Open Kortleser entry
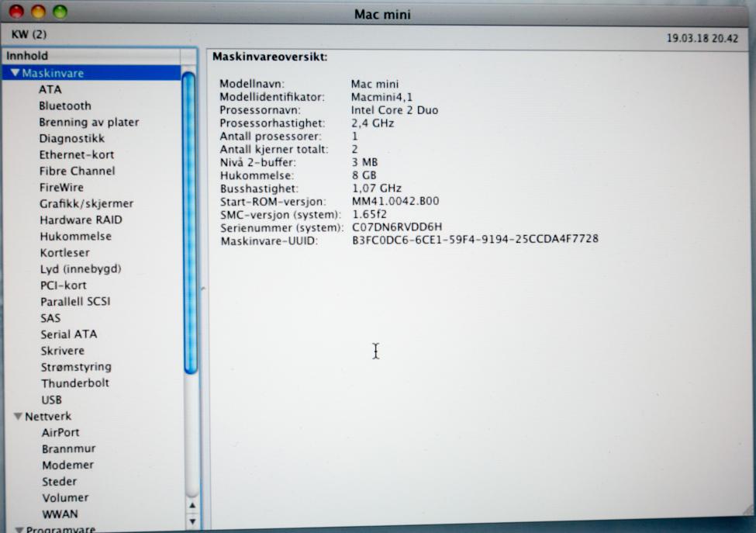This screenshot has height=533, width=756. click(64, 253)
